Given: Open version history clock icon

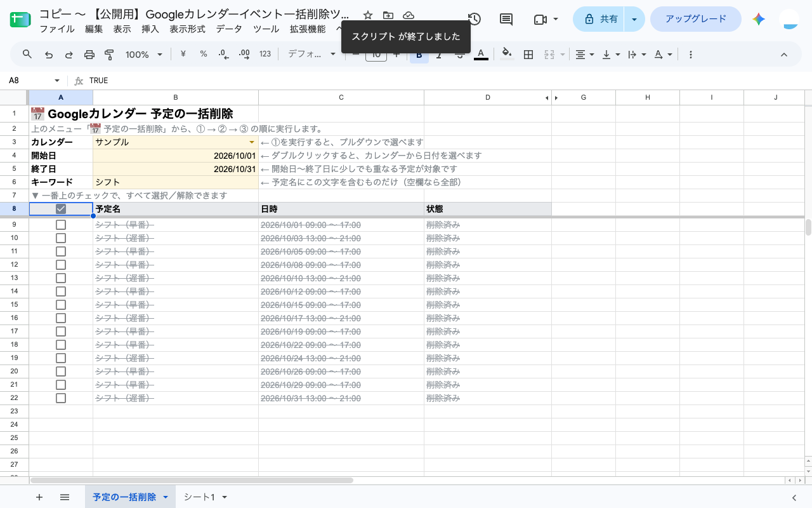Looking at the screenshot, I should 474,19.
